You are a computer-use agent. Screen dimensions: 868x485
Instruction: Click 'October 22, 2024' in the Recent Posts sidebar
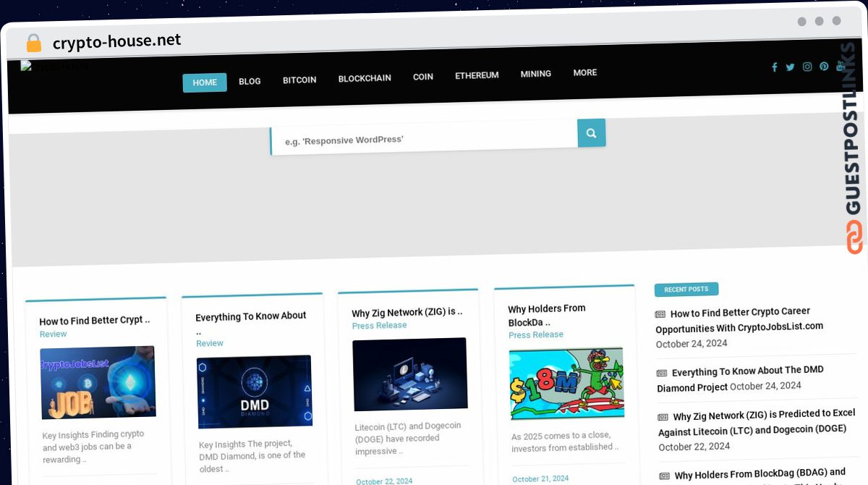pos(694,447)
